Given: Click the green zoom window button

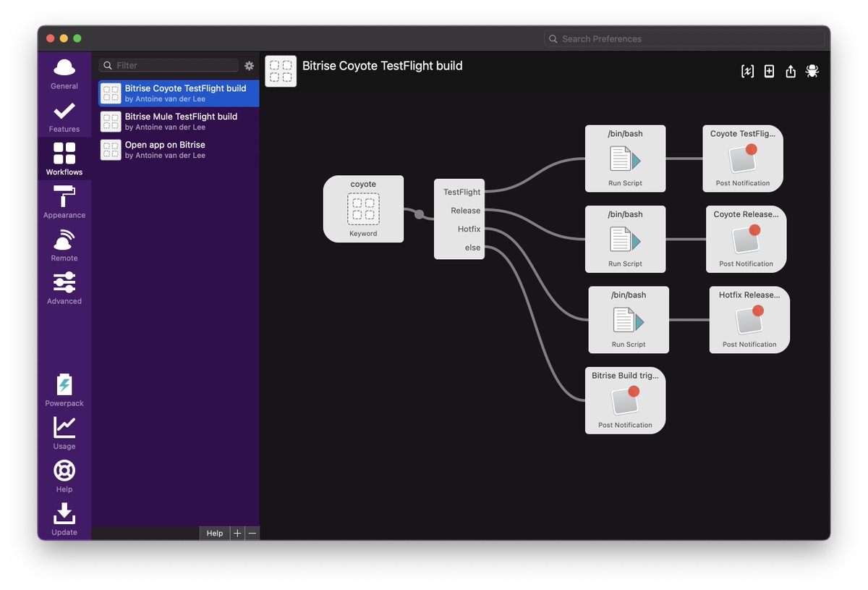Looking at the screenshot, I should point(77,38).
